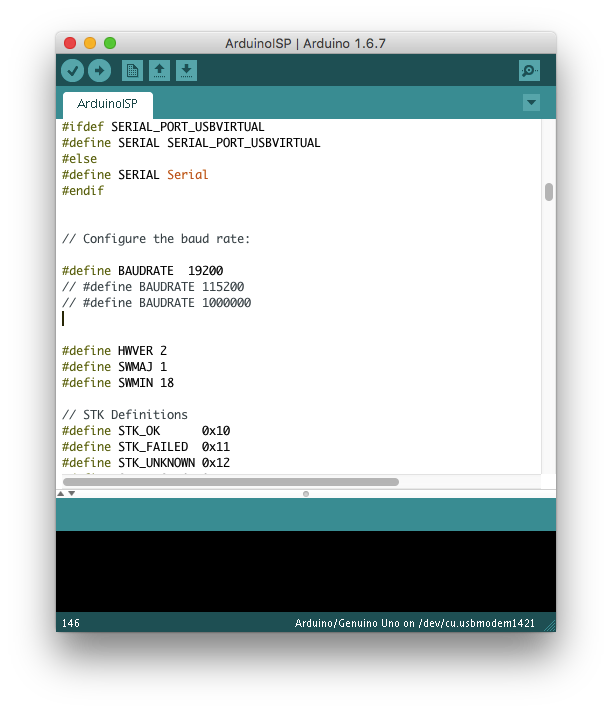612x712 pixels.
Task: Click the window title 'ArduinoISP | Arduino 1.6.7'
Action: [306, 44]
